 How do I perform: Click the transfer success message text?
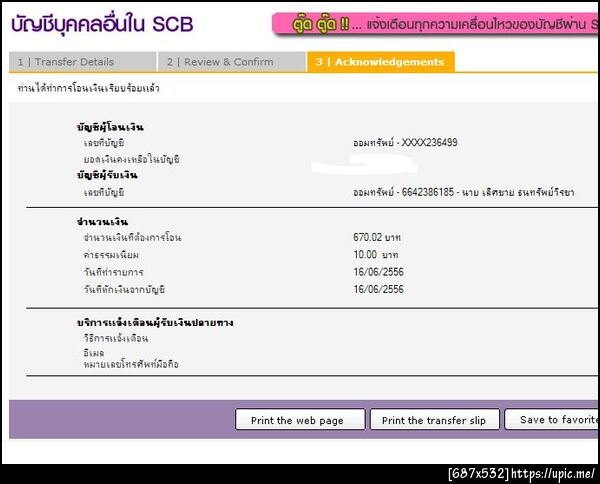coord(88,88)
